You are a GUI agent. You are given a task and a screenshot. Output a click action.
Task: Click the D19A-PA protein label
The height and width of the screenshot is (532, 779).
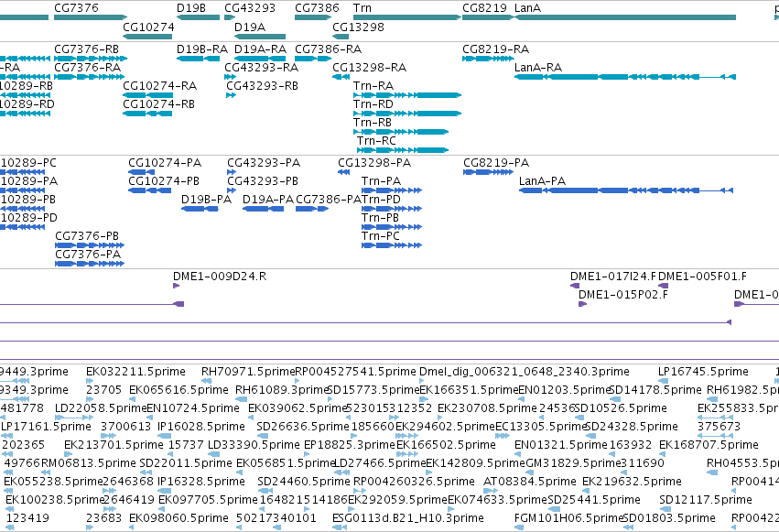tap(268, 200)
